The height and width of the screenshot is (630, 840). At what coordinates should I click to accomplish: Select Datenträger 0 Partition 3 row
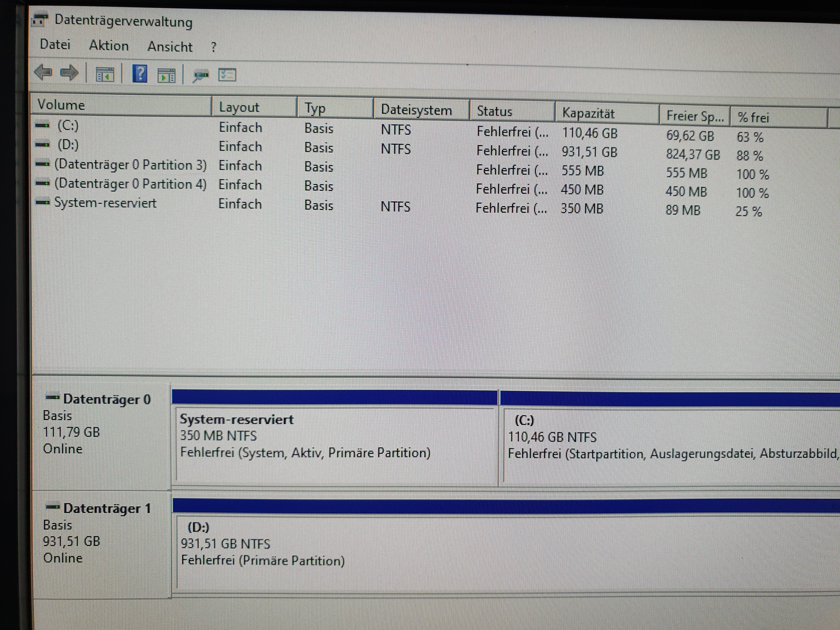[130, 165]
